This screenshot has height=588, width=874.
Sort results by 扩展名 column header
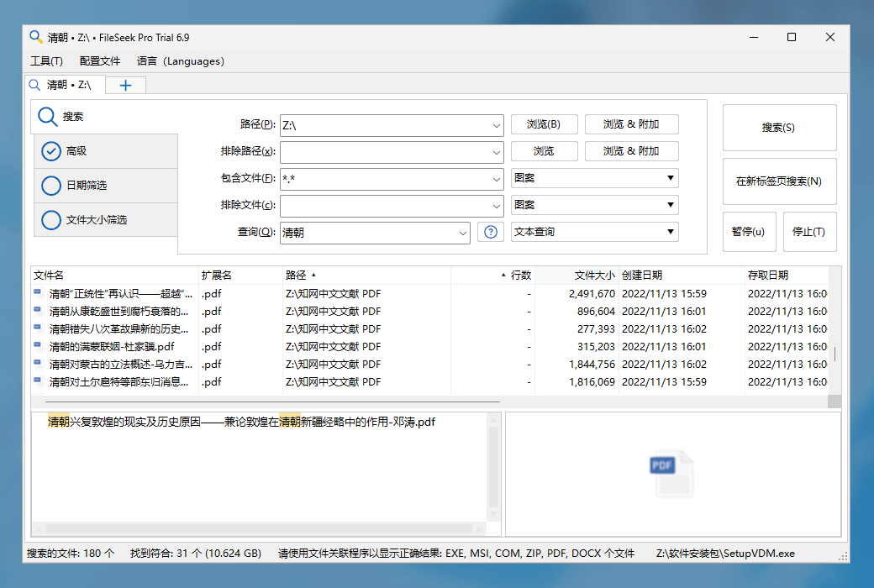pyautogui.click(x=241, y=276)
